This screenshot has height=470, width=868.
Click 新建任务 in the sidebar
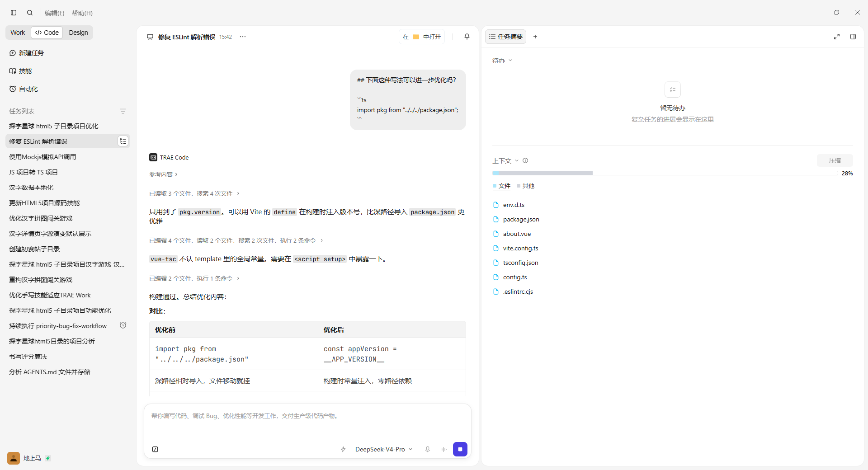pyautogui.click(x=68, y=53)
